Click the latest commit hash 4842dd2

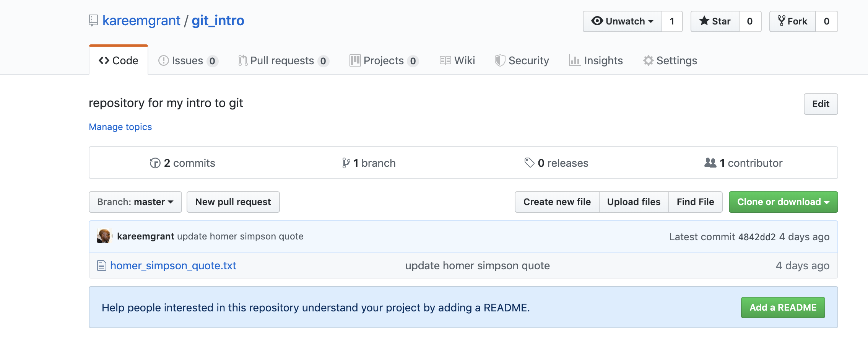coord(757,237)
